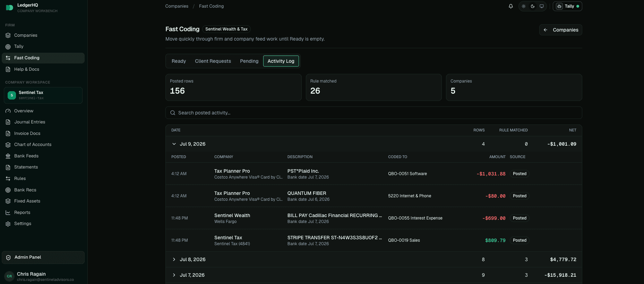Screen dimensions: 644x284
Task: Click the PST*Plaid Inc. row description
Action: [303, 171]
